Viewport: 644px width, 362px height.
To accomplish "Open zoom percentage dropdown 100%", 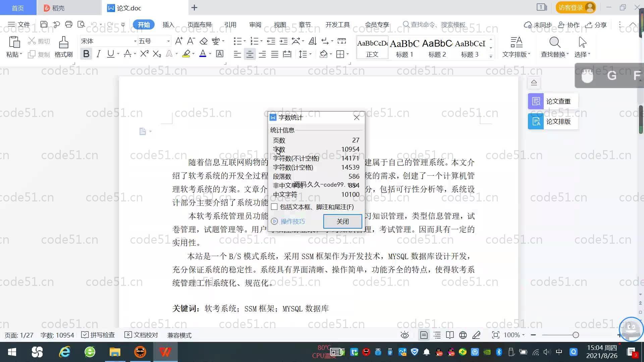I will click(514, 335).
